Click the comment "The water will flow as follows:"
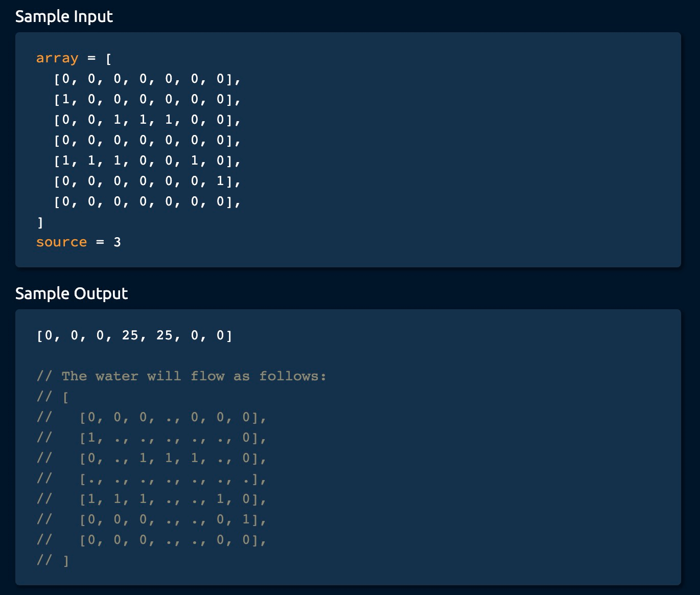The image size is (700, 595). pyautogui.click(x=193, y=376)
